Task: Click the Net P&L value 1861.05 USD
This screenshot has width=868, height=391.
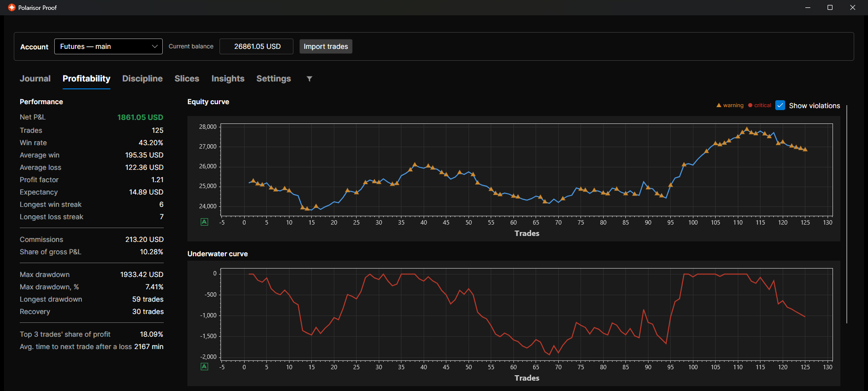Action: 140,117
